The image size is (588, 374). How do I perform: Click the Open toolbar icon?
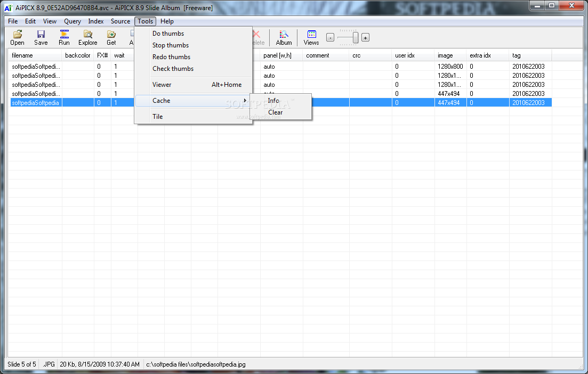pos(17,37)
